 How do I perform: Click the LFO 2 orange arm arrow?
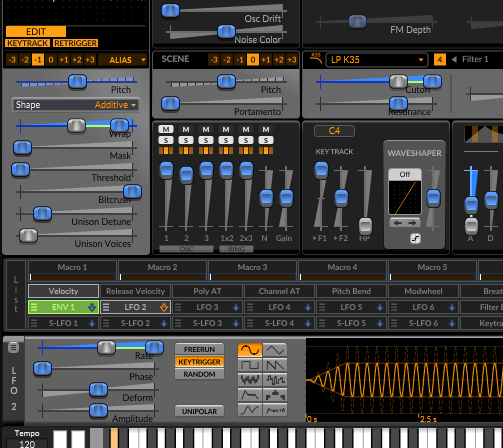pos(164,307)
